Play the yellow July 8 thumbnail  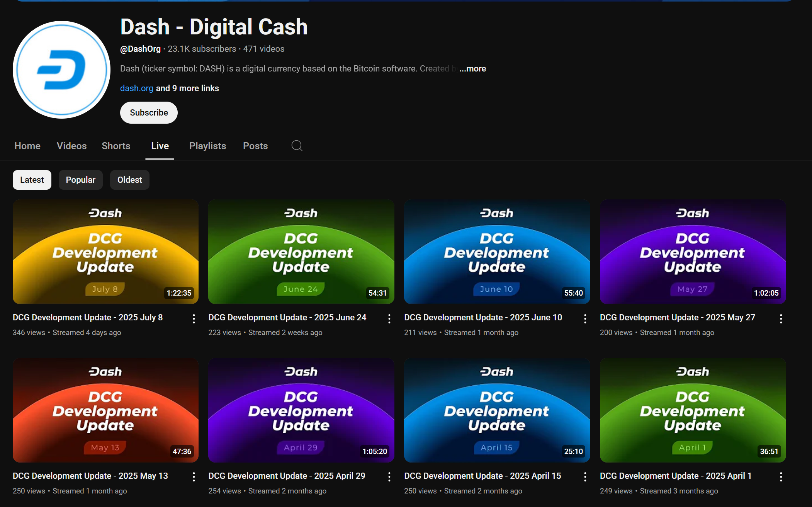pyautogui.click(x=105, y=252)
